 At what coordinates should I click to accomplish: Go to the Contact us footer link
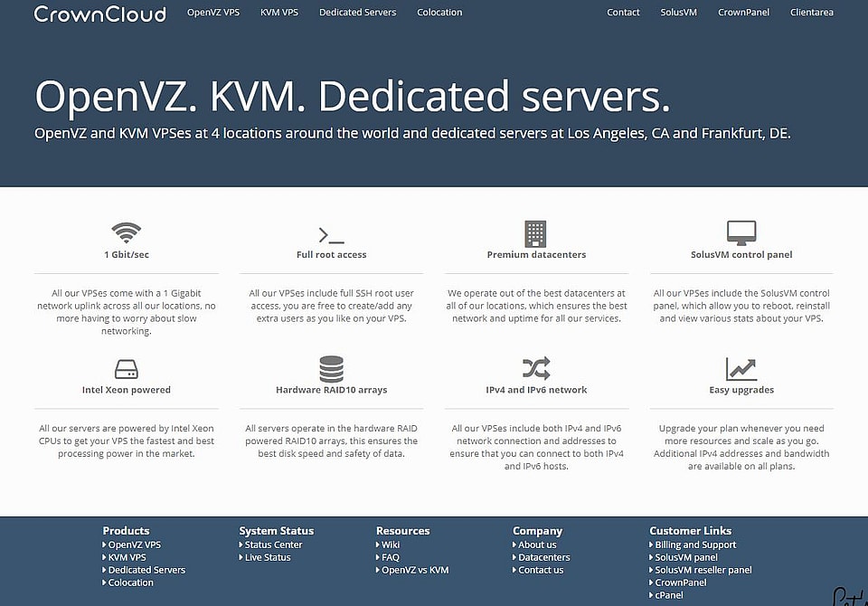[541, 570]
